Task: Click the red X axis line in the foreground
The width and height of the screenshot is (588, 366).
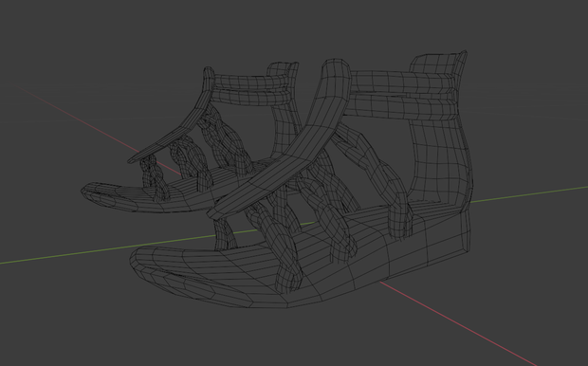Action: [x=457, y=323]
